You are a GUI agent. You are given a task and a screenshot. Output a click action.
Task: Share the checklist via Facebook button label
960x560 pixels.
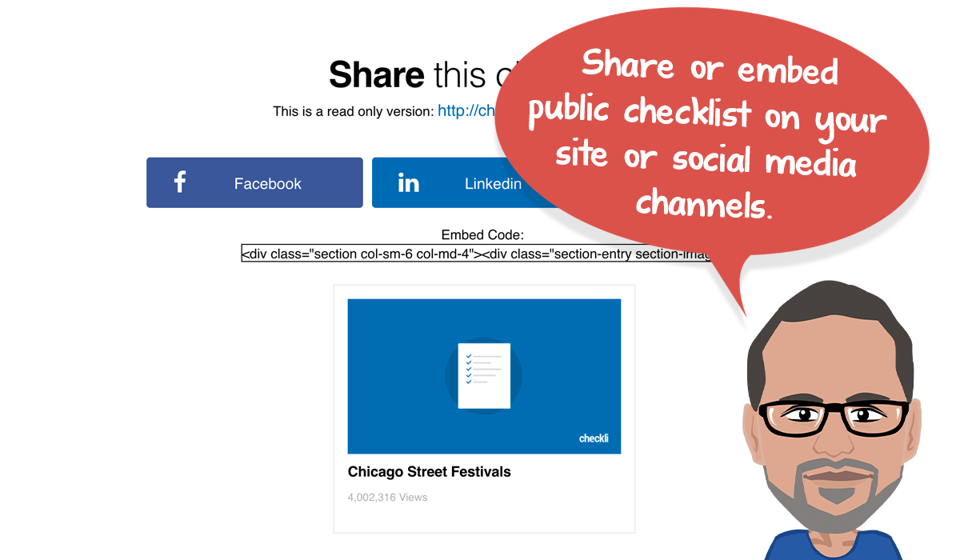click(267, 184)
